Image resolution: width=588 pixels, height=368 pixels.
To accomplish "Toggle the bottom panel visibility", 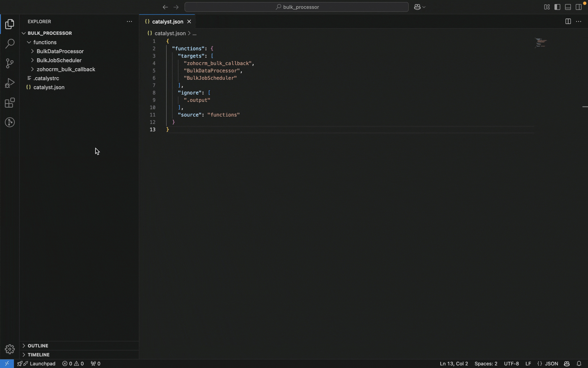I will (568, 7).
